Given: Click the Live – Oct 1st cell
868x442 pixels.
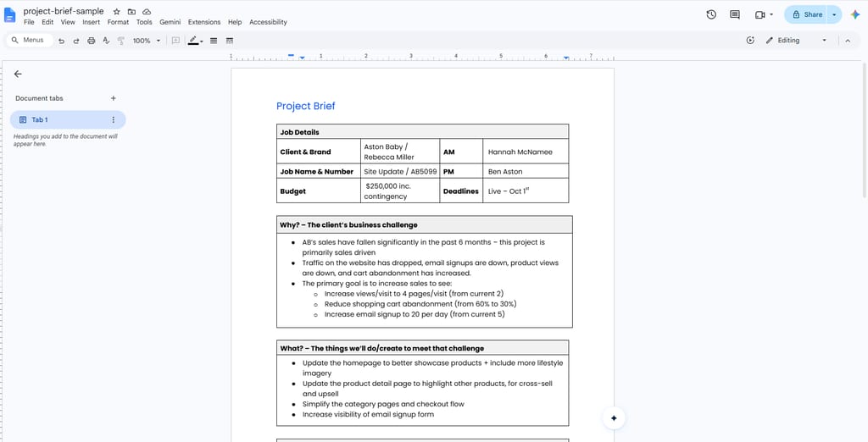Looking at the screenshot, I should pyautogui.click(x=526, y=191).
